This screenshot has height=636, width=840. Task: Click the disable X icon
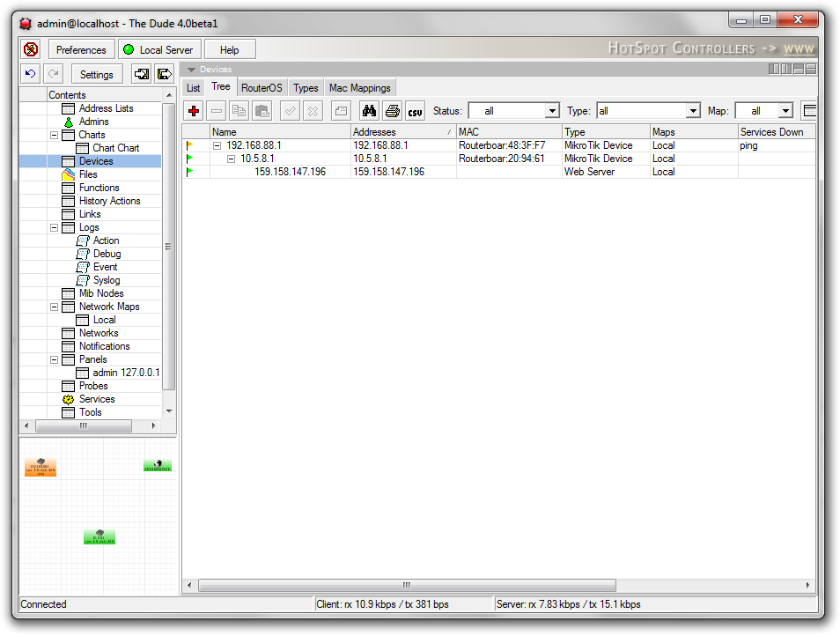[313, 111]
